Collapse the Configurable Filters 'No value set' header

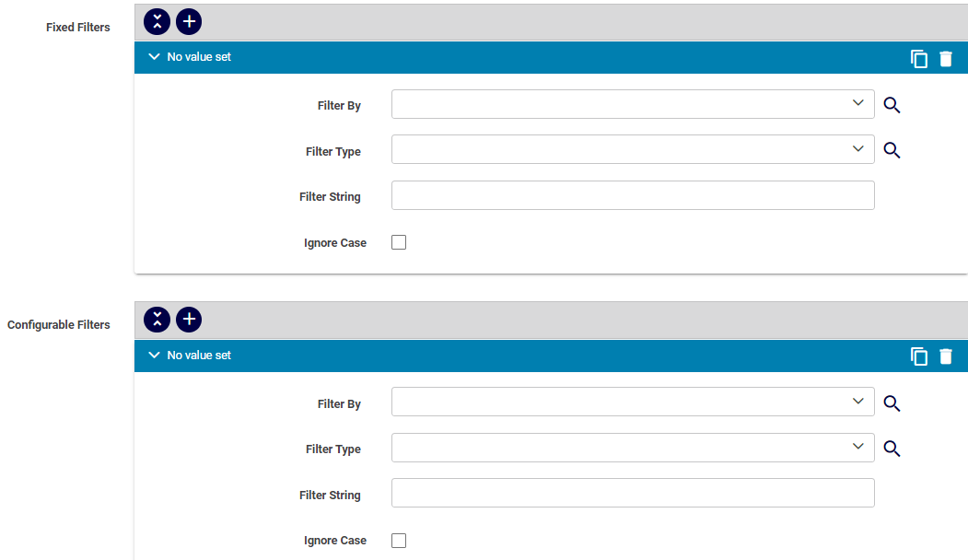[x=154, y=355]
